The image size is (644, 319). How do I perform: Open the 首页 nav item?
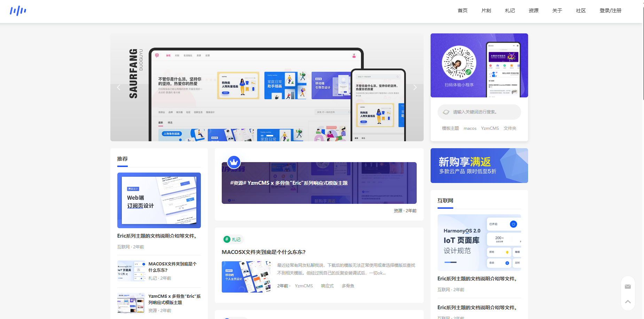click(x=463, y=10)
